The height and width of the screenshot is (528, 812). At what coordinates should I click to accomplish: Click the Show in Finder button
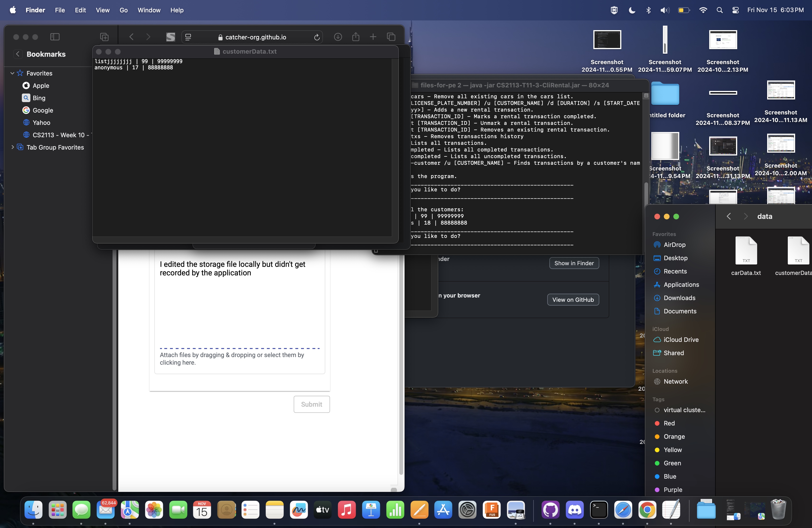click(574, 263)
